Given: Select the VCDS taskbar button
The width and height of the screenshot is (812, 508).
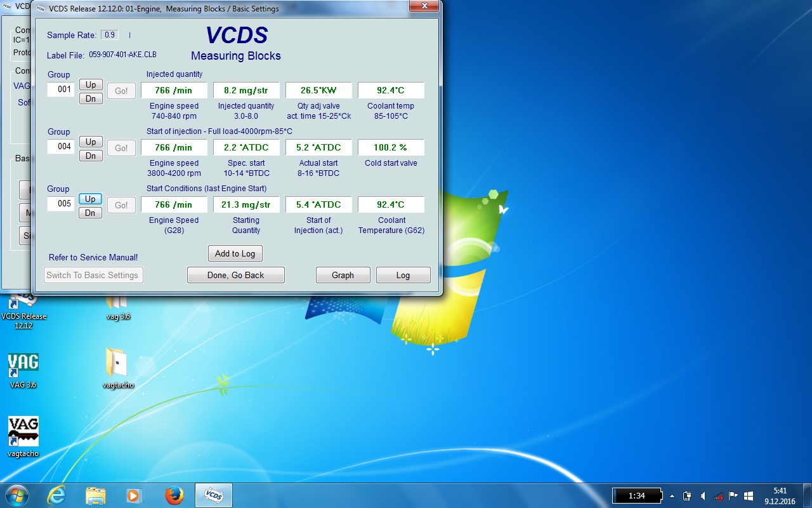Looking at the screenshot, I should coord(213,495).
